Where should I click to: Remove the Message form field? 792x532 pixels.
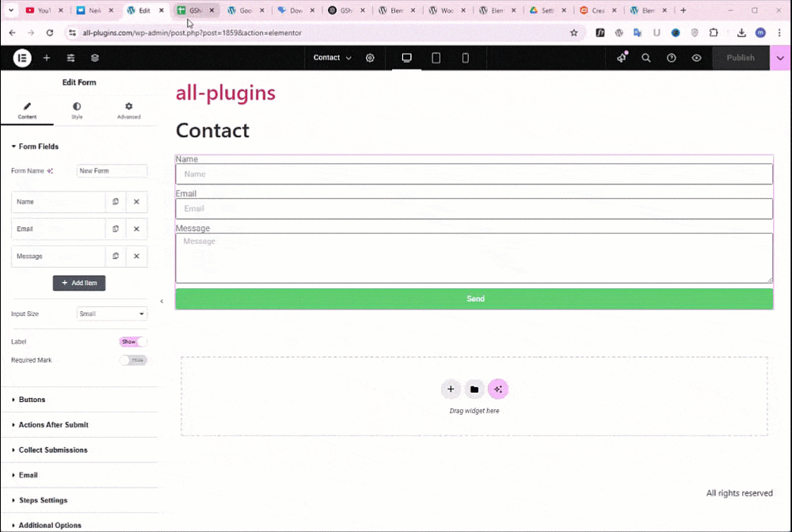tap(136, 256)
